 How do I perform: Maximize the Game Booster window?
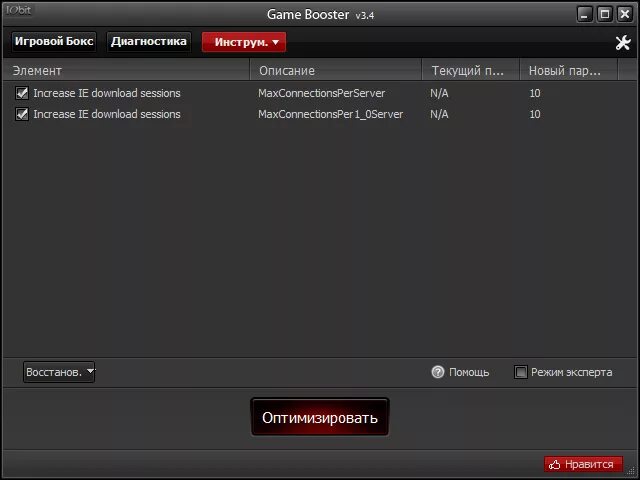(604, 15)
